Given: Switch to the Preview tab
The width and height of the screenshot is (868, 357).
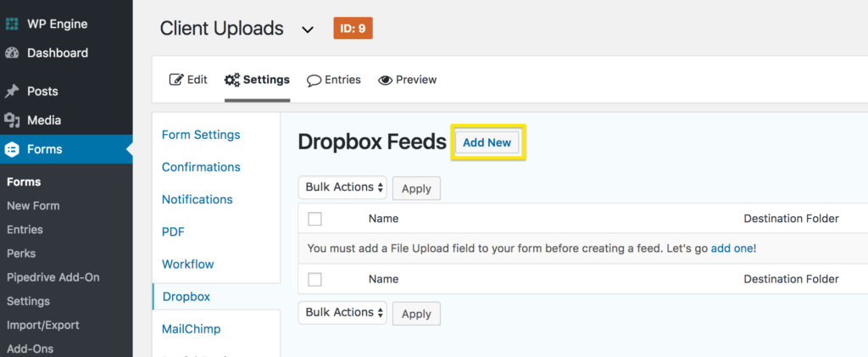Looking at the screenshot, I should pos(408,81).
